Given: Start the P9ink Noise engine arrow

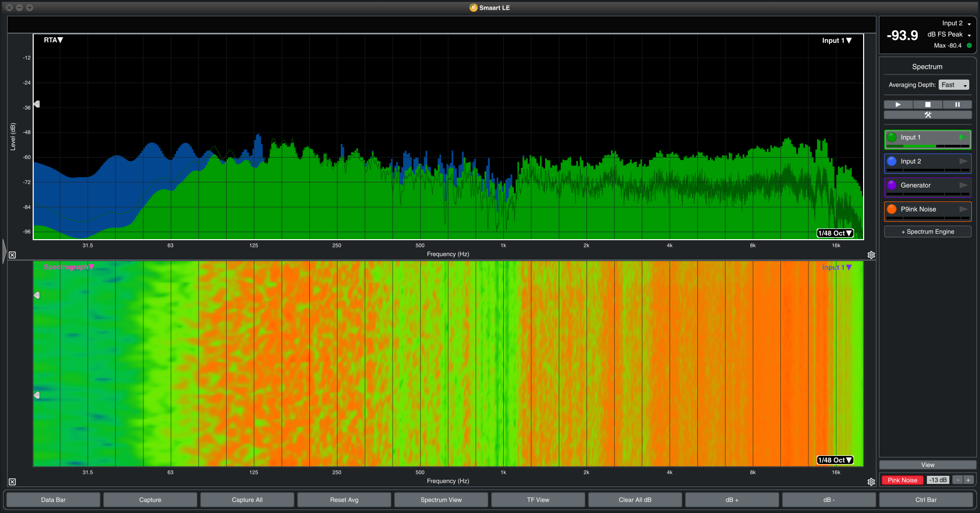Looking at the screenshot, I should (x=963, y=209).
